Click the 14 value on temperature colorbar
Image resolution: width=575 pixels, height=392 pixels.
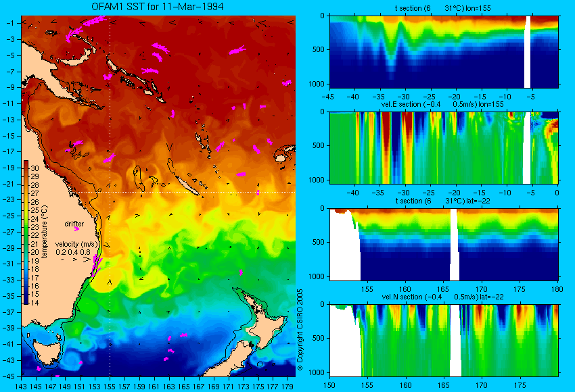click(34, 303)
